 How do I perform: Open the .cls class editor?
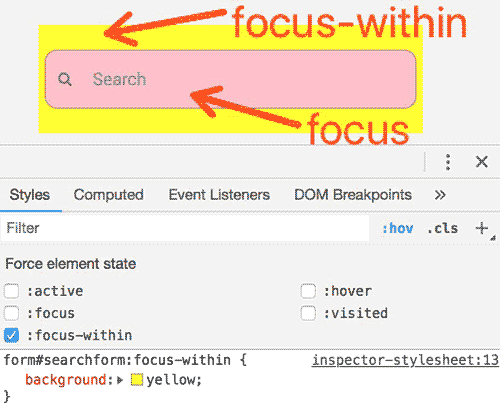(x=443, y=228)
